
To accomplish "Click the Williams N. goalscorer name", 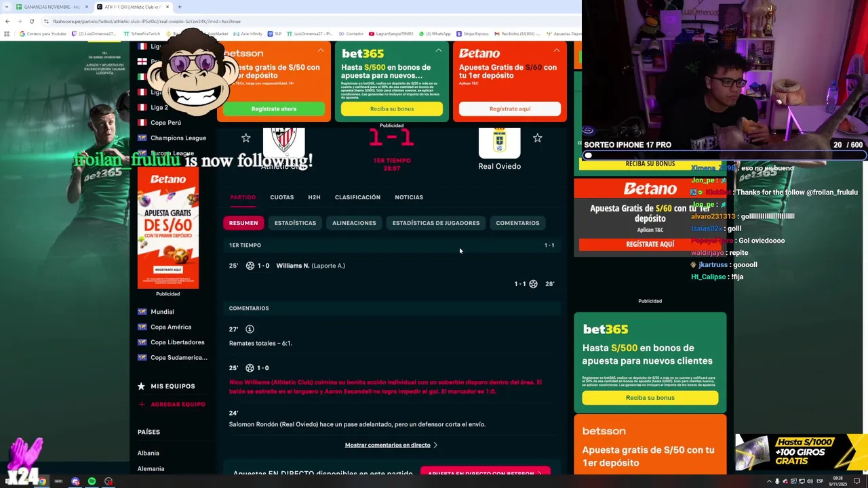I will [292, 266].
